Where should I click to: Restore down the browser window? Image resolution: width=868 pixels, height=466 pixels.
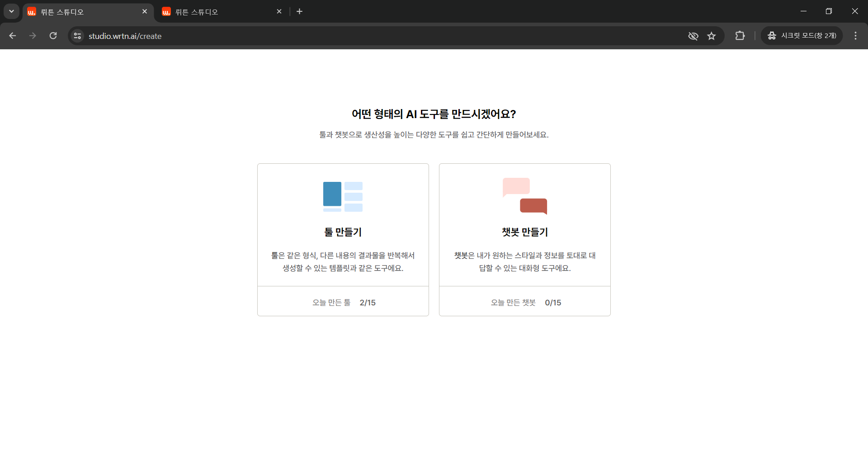(829, 11)
